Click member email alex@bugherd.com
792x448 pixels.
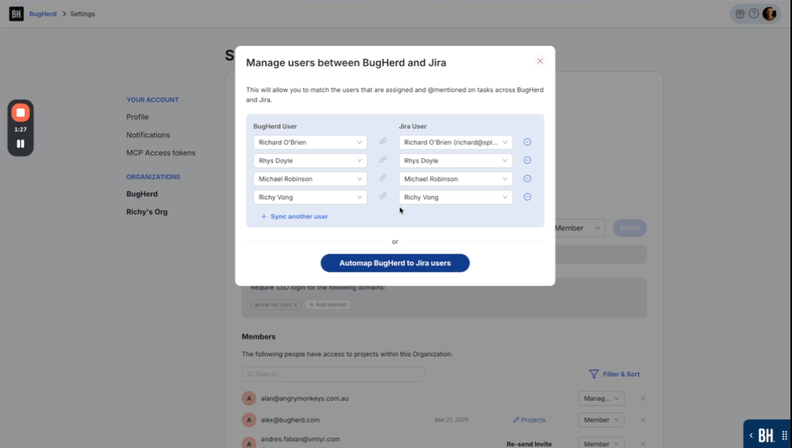coord(290,420)
